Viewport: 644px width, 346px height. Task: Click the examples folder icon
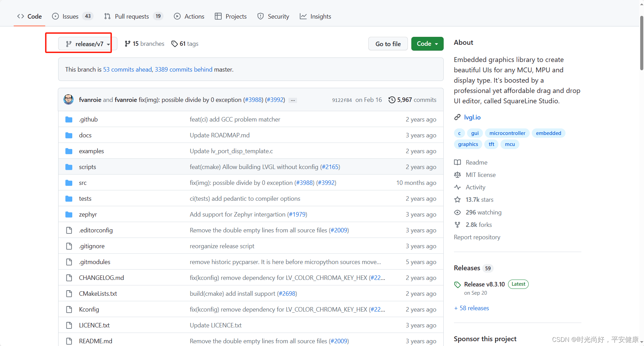(69, 151)
